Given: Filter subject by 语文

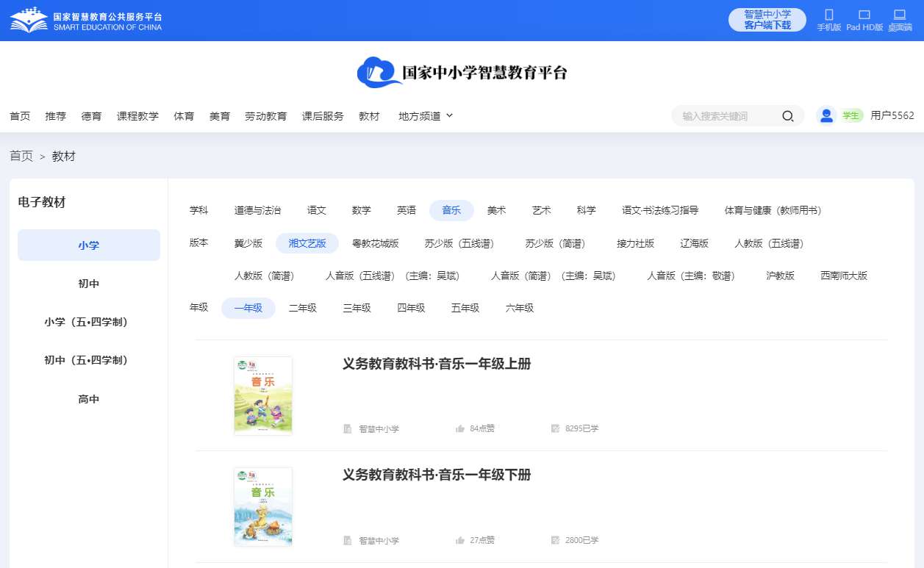Looking at the screenshot, I should pos(317,210).
